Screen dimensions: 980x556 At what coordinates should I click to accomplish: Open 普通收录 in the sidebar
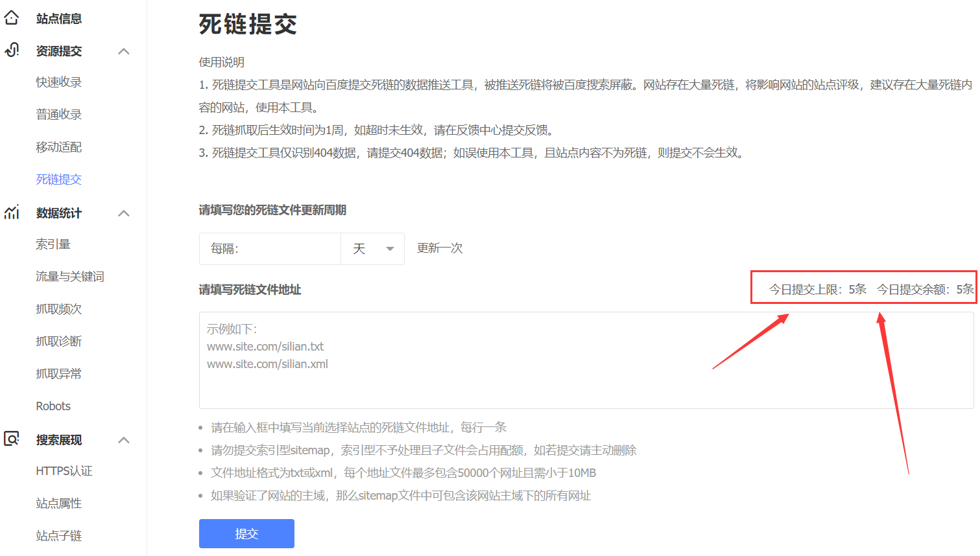coord(59,115)
